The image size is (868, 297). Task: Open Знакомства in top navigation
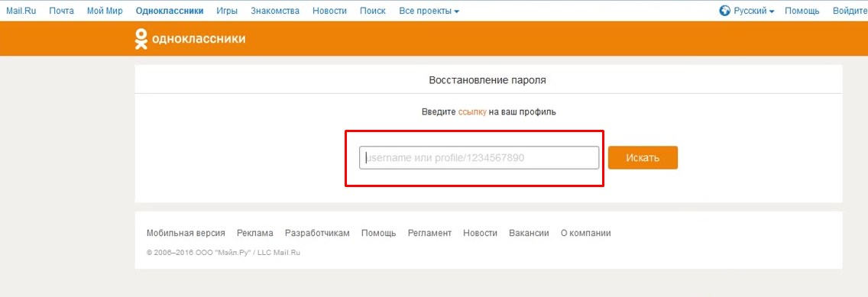(275, 11)
